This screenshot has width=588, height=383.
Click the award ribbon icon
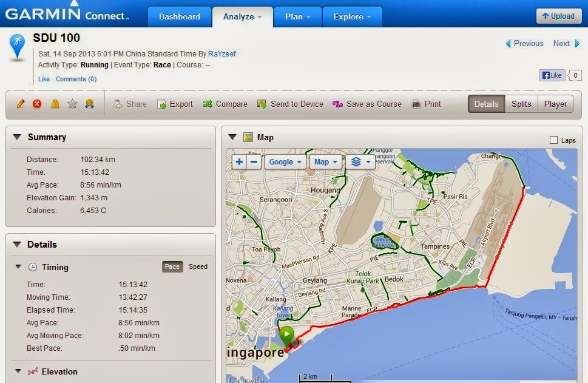pos(89,104)
